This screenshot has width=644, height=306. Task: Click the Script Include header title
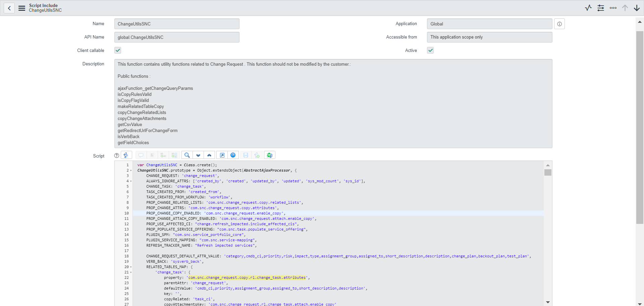point(43,5)
